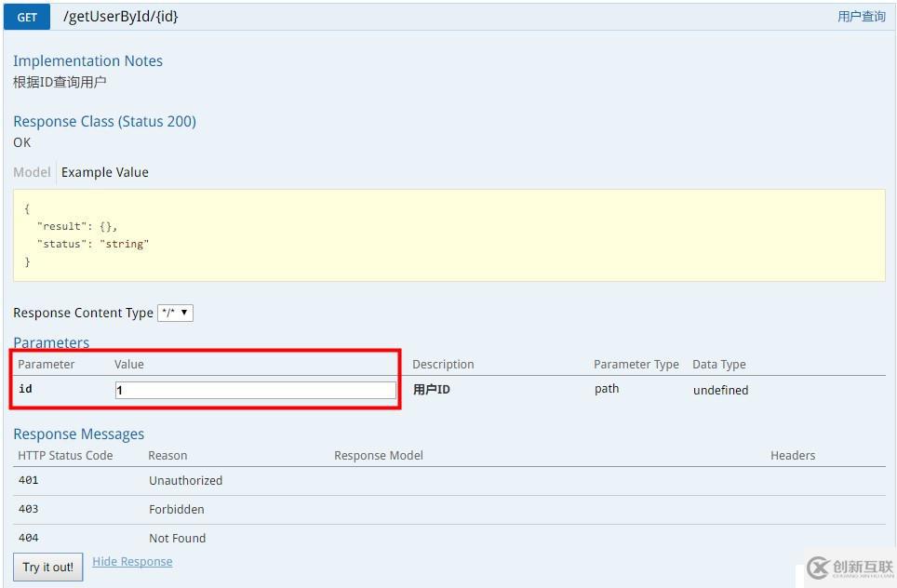Click the Hide Response link
The image size is (897, 588).
132,562
